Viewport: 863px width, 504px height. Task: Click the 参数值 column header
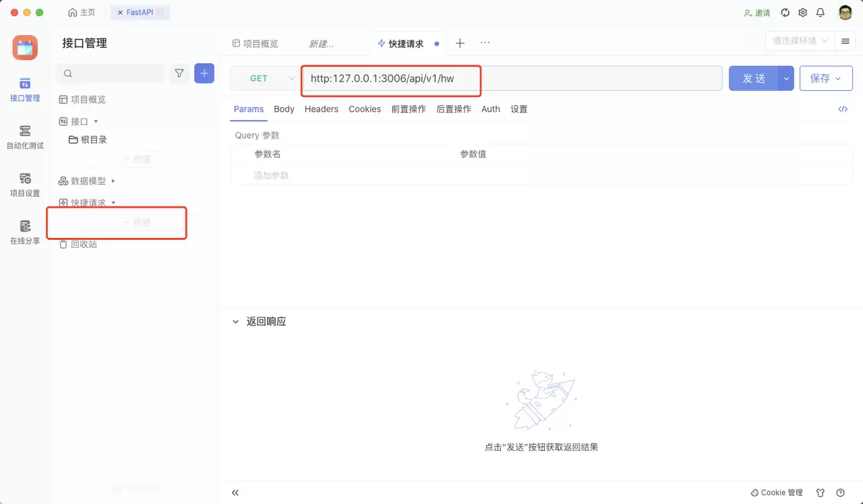[473, 154]
